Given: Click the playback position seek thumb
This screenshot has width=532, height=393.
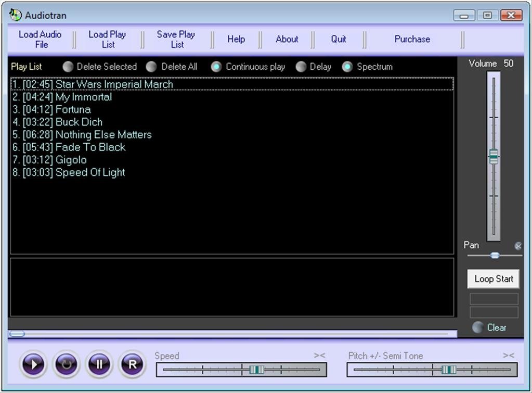Looking at the screenshot, I should tap(17, 334).
